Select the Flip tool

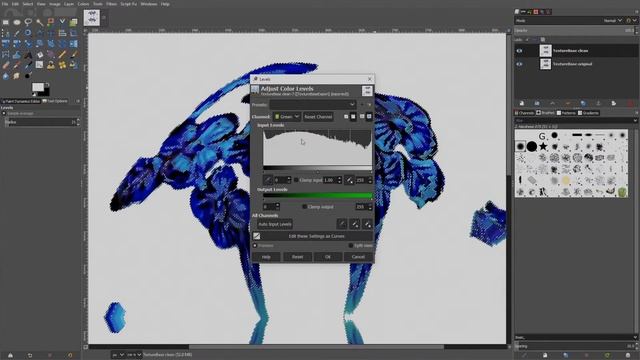pos(73,44)
